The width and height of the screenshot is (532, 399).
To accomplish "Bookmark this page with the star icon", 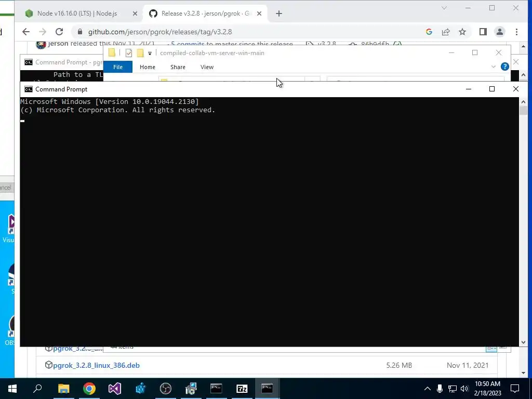I will pos(462,32).
